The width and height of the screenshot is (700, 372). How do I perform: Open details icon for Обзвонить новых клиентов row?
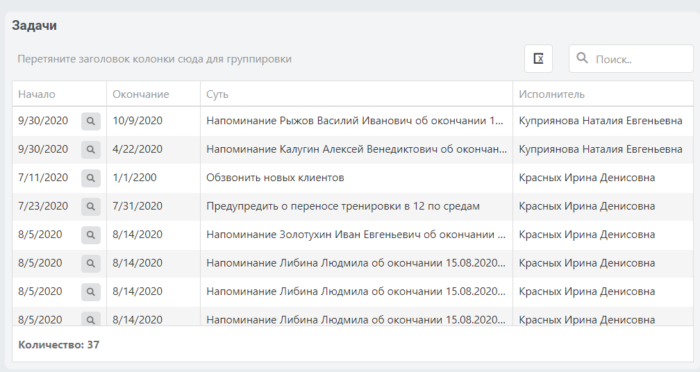pyautogui.click(x=91, y=178)
